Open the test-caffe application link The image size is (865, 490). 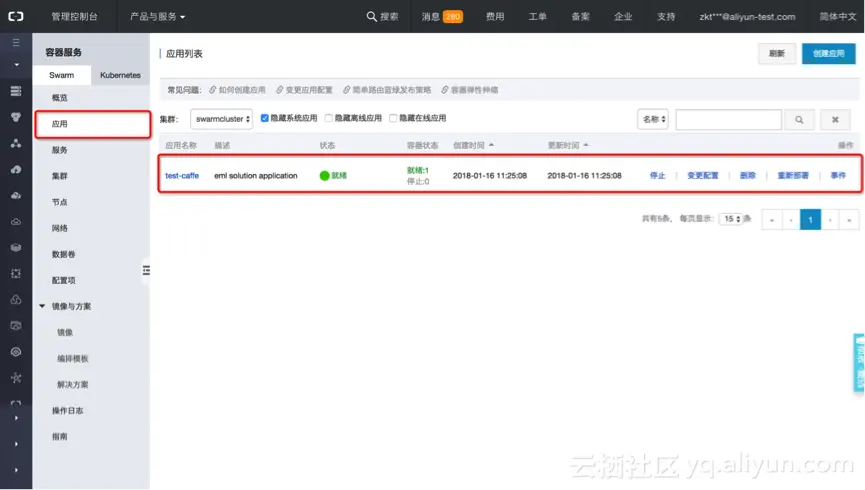click(x=182, y=175)
